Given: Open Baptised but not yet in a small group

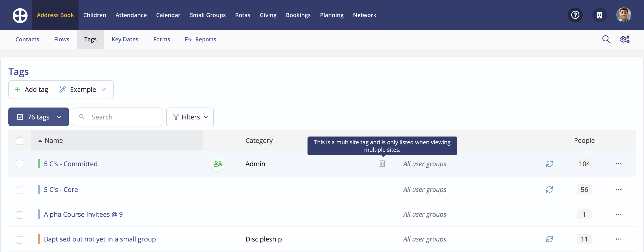Looking at the screenshot, I should [100, 239].
